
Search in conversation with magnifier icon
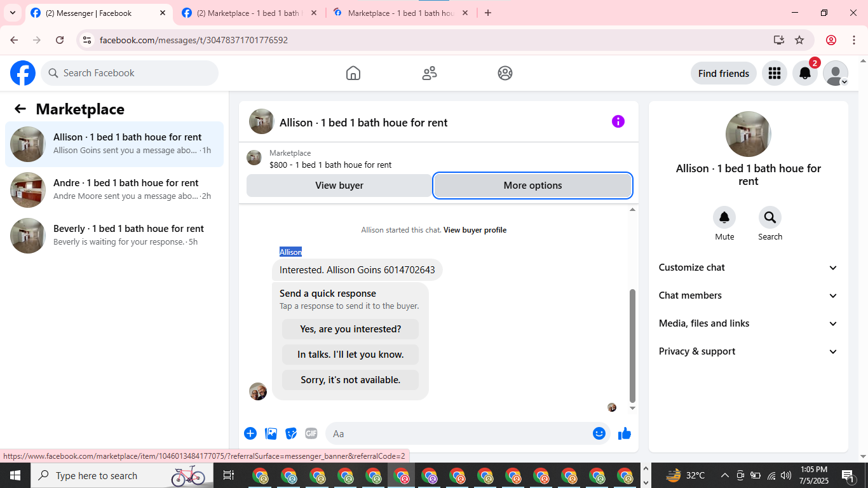(x=770, y=218)
